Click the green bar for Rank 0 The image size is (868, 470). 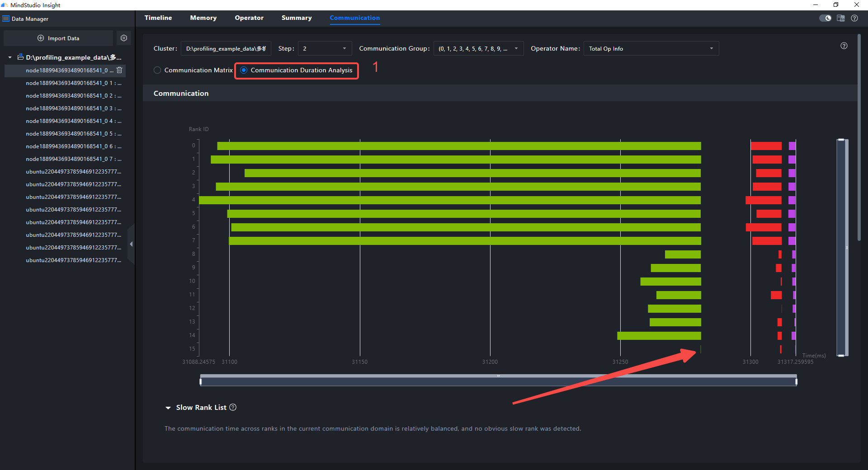(459, 146)
